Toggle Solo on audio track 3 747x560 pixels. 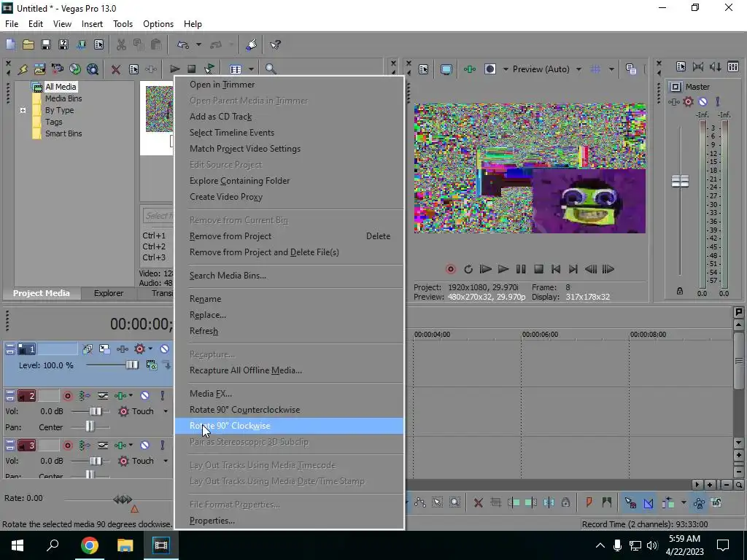click(163, 446)
